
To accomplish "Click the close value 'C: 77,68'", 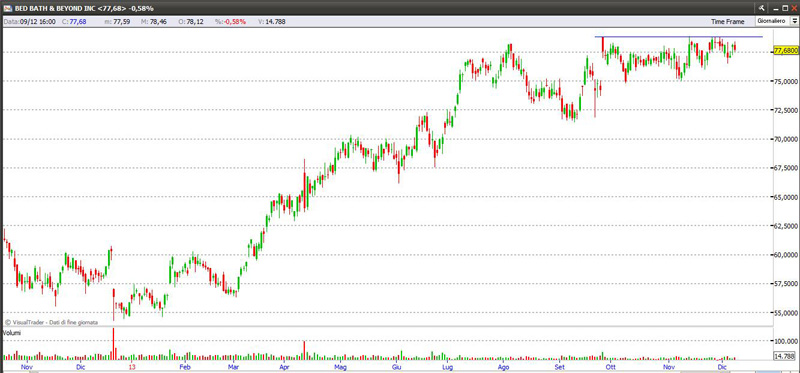I will coord(74,22).
